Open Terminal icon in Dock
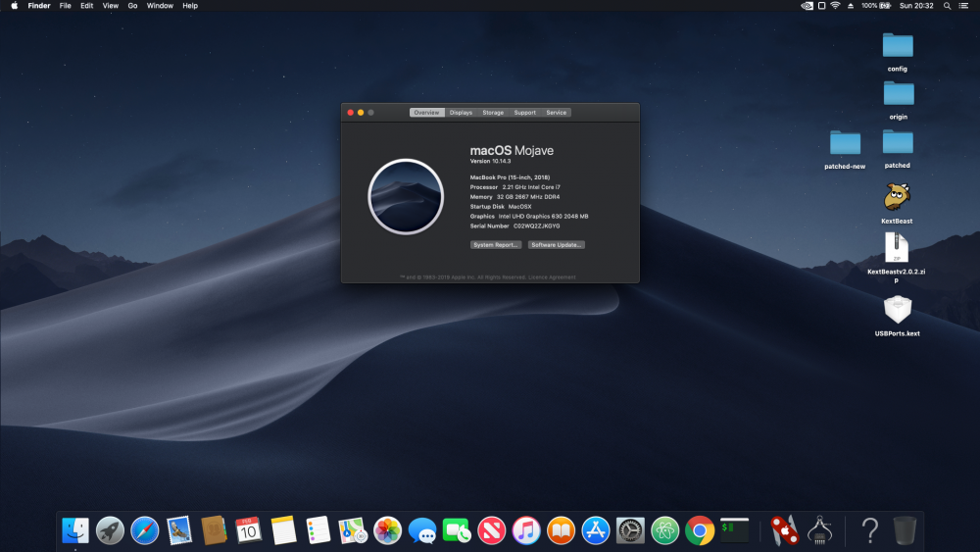Screen dimensions: 980x552 point(734,530)
